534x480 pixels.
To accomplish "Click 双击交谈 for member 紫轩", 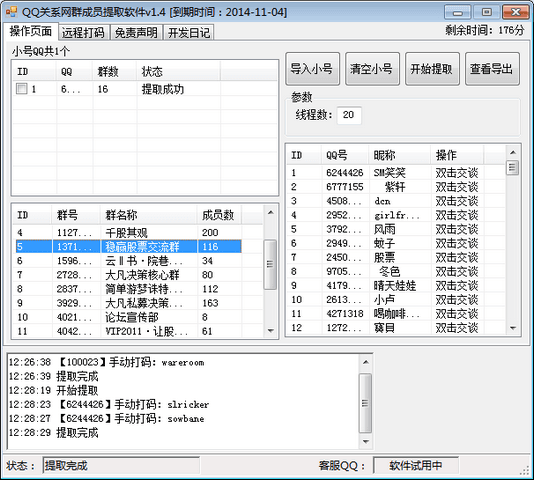I will [x=457, y=187].
